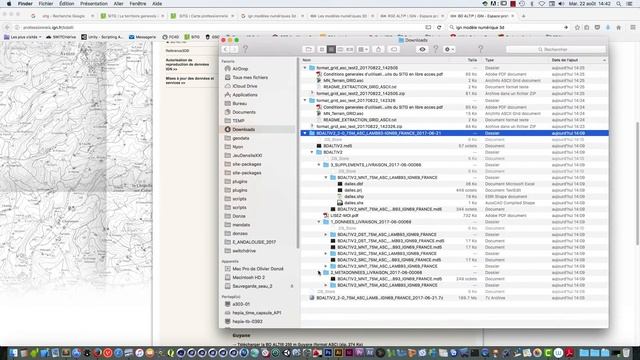Select the BDALTIV2 .7z archive file
Screen dimensions: 640x360
tap(380, 298)
